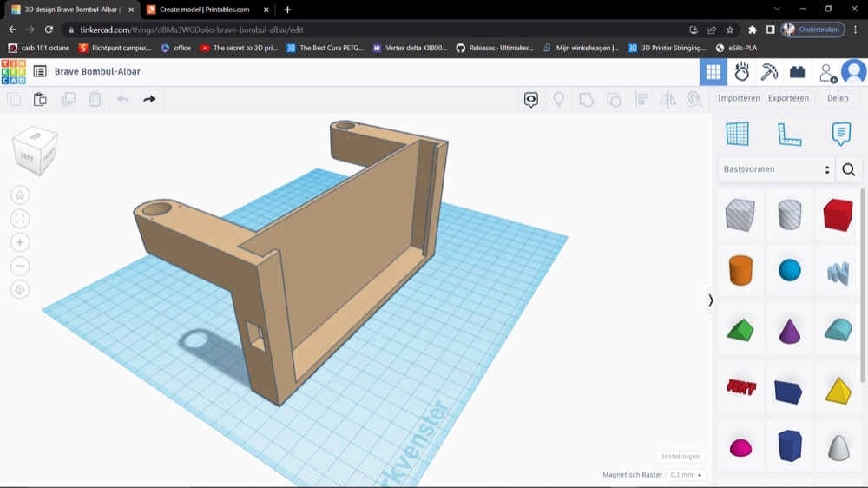Switch to Create model Printables.com tab
The height and width of the screenshot is (488, 868).
[x=204, y=10]
